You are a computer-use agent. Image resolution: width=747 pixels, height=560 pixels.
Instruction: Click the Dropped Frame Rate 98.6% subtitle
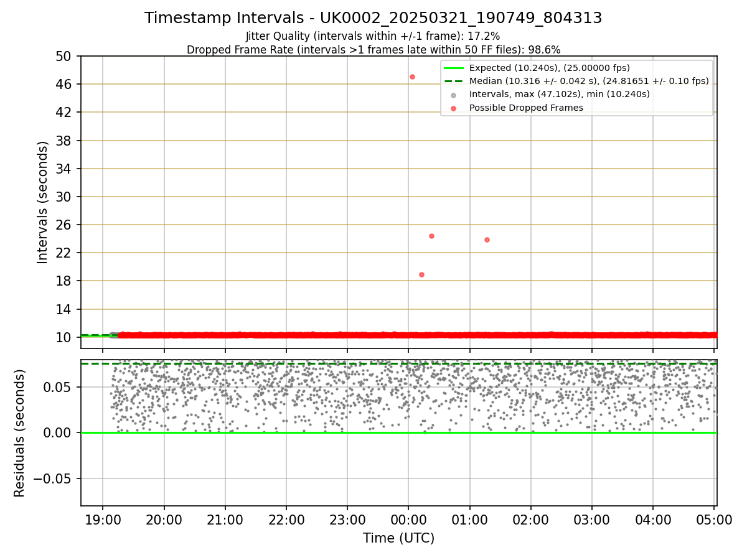(374, 49)
